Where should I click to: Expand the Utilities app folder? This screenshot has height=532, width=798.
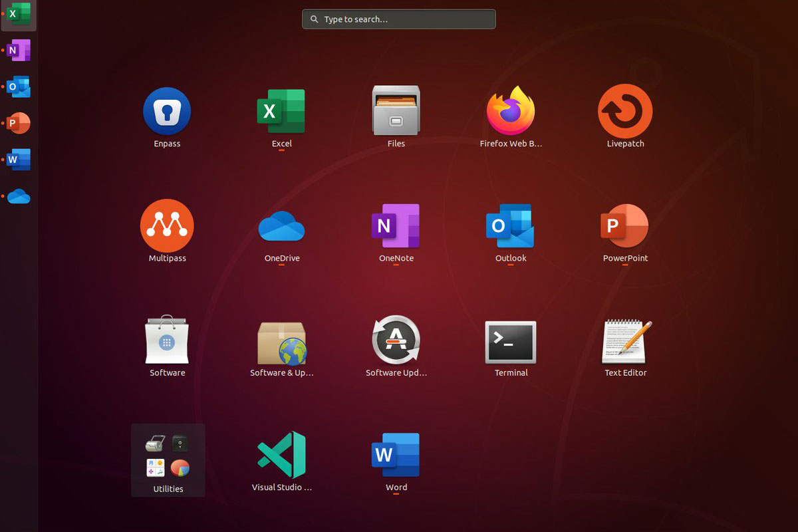click(x=168, y=460)
